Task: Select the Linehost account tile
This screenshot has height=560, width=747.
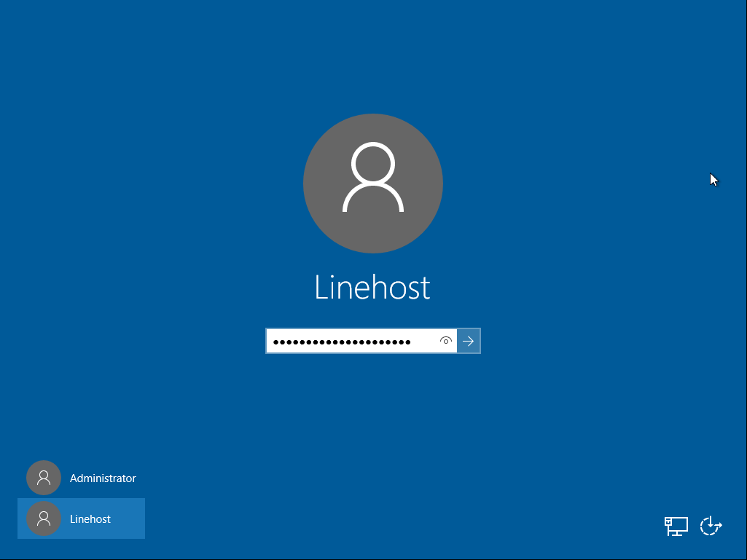Action: (82, 518)
